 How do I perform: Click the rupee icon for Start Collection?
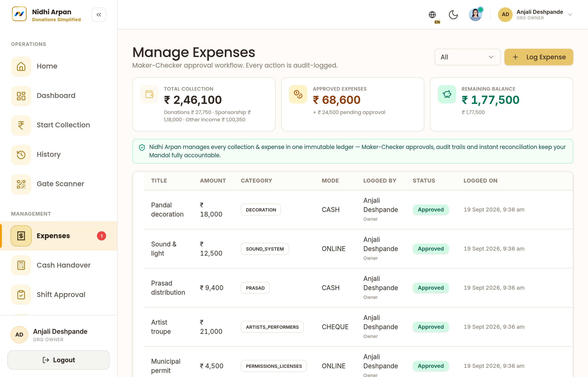pos(21,125)
